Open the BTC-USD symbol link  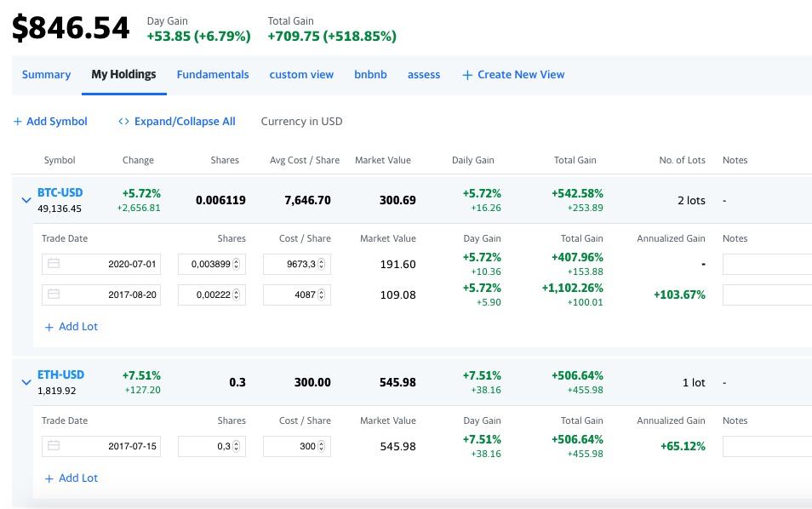pos(60,192)
